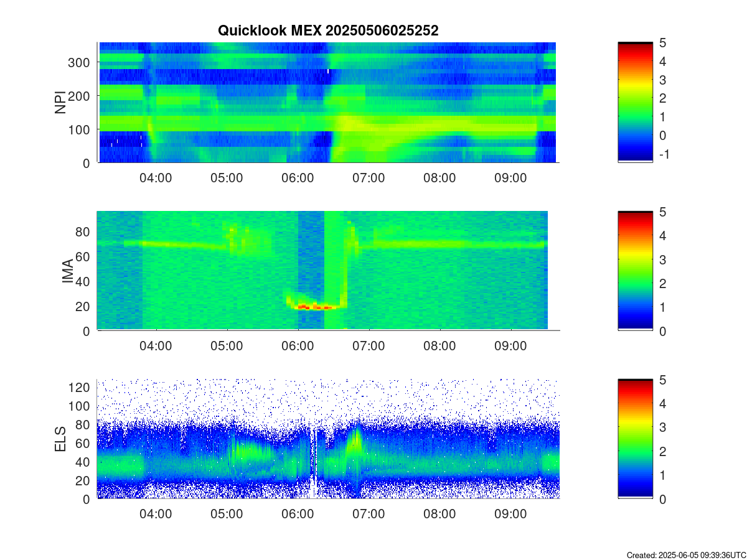This screenshot has height=560, width=747.
Task: Click the 04:00 tick under NPI plot
Action: point(156,178)
